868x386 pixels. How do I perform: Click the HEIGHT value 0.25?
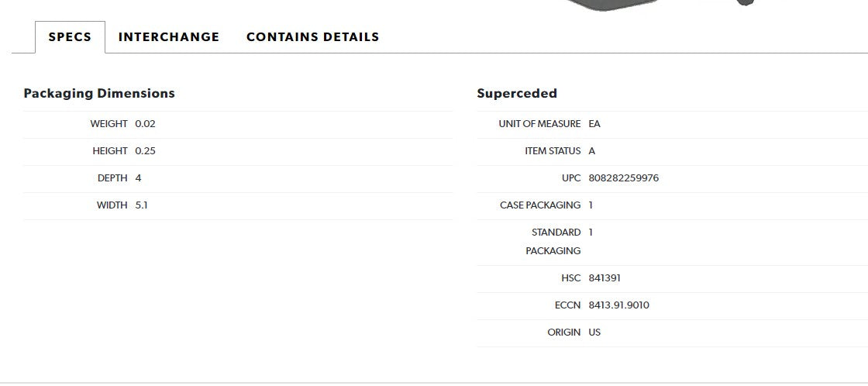146,151
